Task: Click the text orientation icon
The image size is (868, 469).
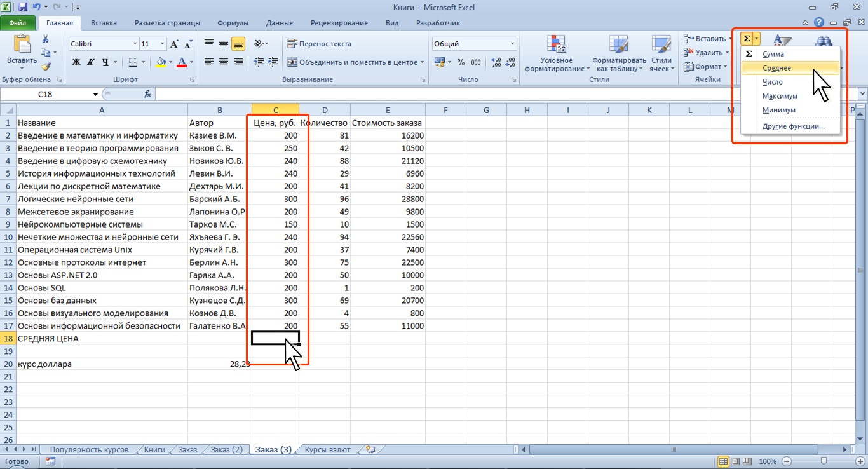Action: (258, 44)
